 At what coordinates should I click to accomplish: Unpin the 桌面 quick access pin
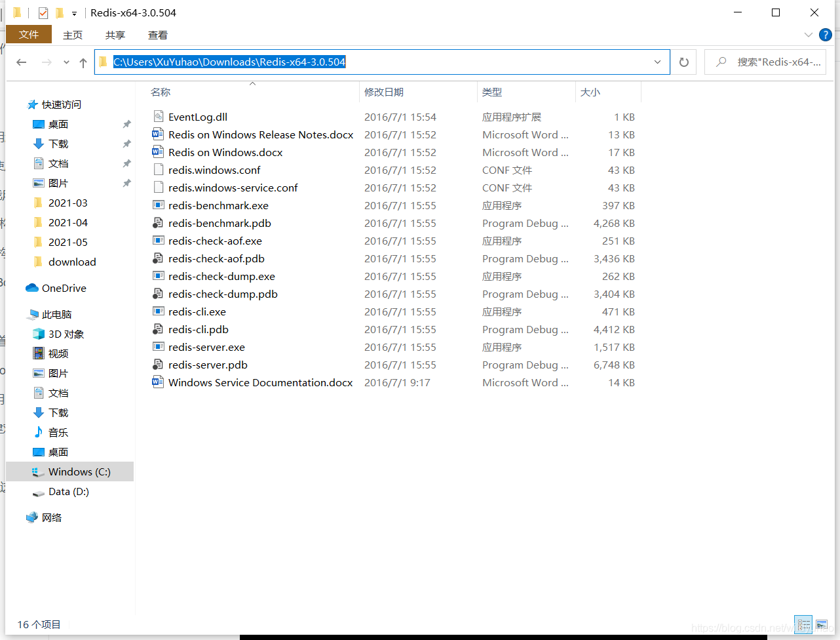(126, 124)
